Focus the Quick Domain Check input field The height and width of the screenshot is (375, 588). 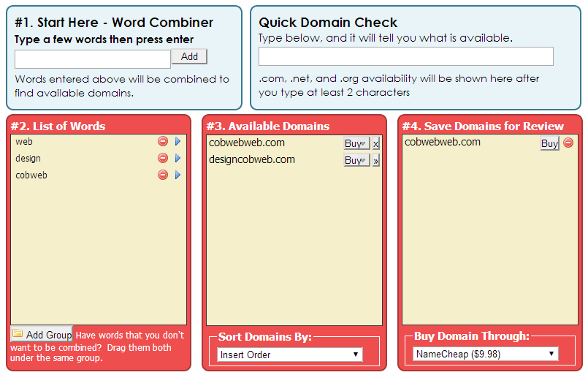(406, 56)
